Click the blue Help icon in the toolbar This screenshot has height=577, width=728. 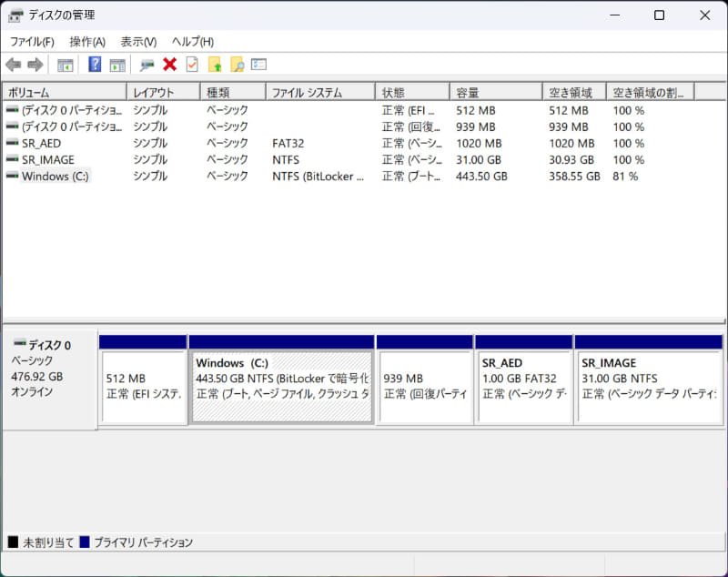pos(94,64)
